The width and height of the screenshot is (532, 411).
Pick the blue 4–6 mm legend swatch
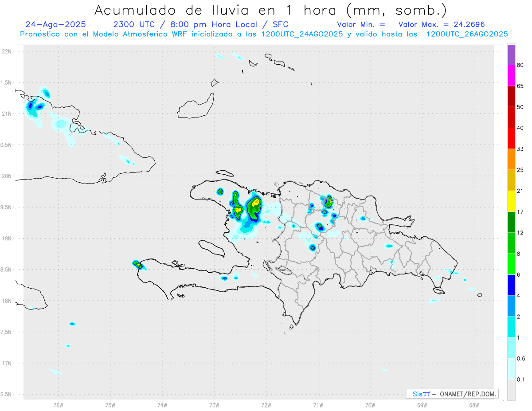(511, 285)
